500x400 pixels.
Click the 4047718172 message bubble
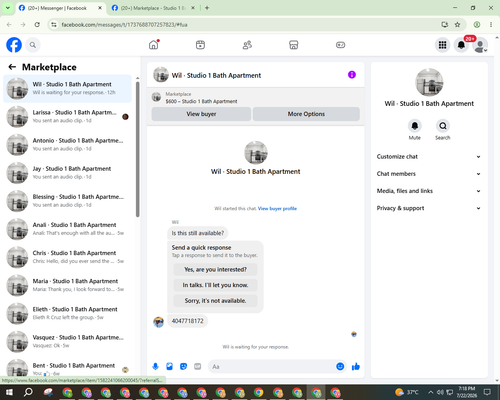pos(187,321)
